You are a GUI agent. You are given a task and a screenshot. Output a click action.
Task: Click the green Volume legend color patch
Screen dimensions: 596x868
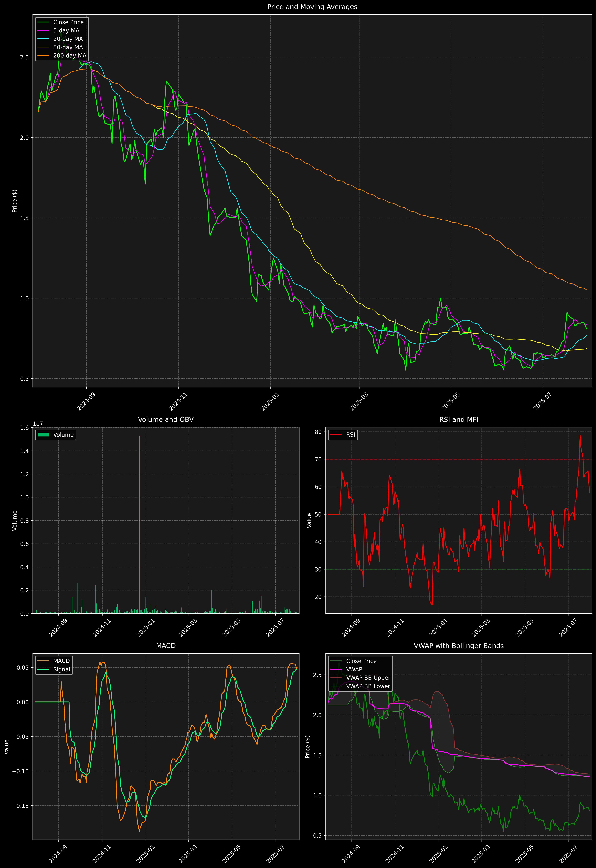[x=43, y=435]
